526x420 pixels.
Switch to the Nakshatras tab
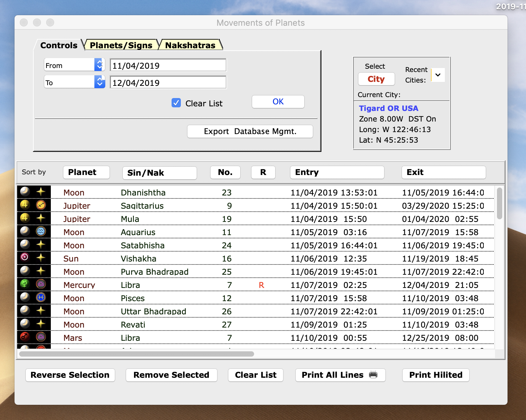(190, 45)
